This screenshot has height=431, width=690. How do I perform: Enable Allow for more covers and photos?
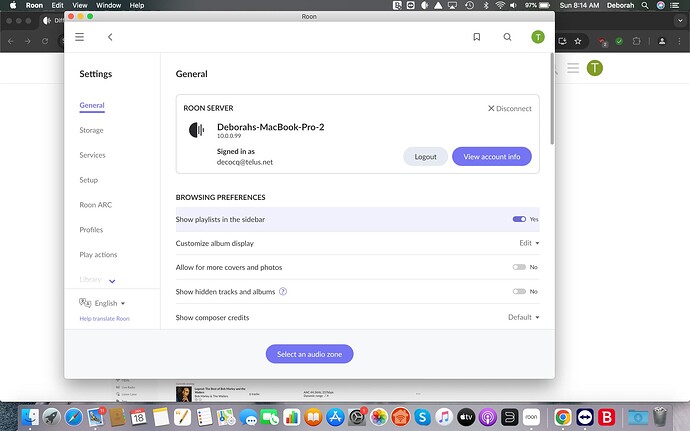(x=519, y=267)
